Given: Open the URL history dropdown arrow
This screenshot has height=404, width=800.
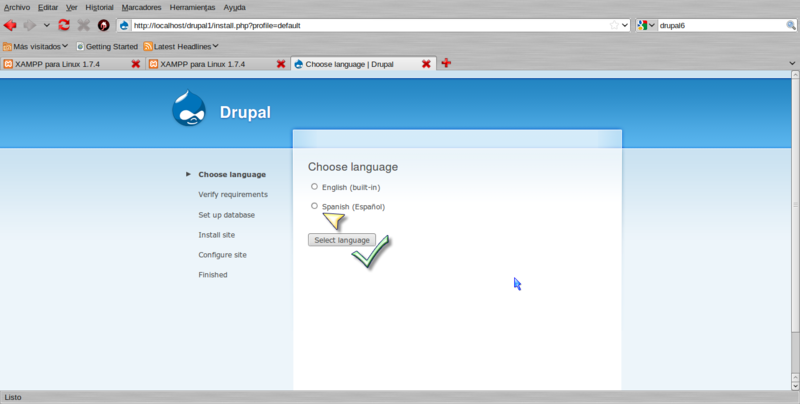Looking at the screenshot, I should (625, 25).
